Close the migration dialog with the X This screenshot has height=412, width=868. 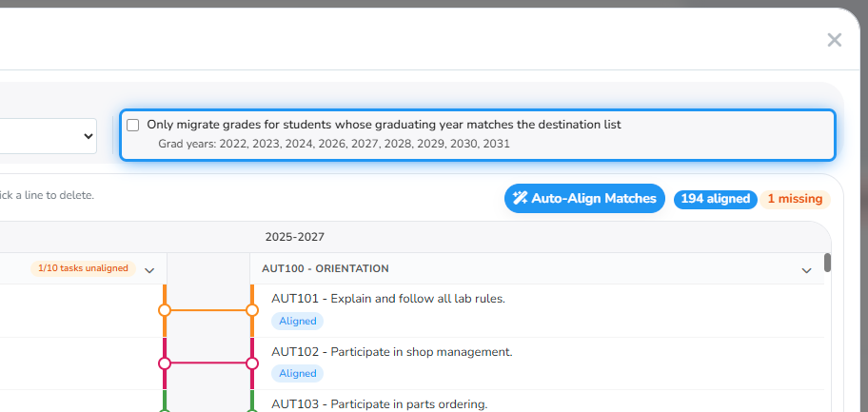[x=835, y=40]
